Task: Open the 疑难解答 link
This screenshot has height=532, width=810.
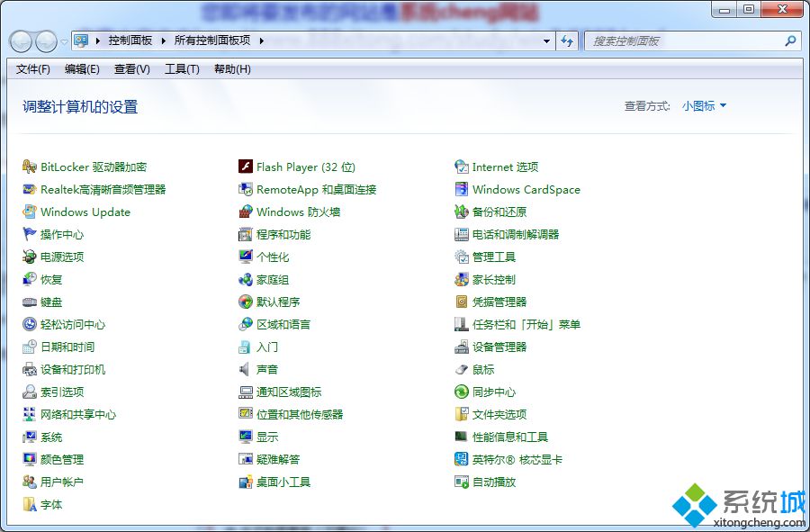Action: pyautogui.click(x=278, y=459)
